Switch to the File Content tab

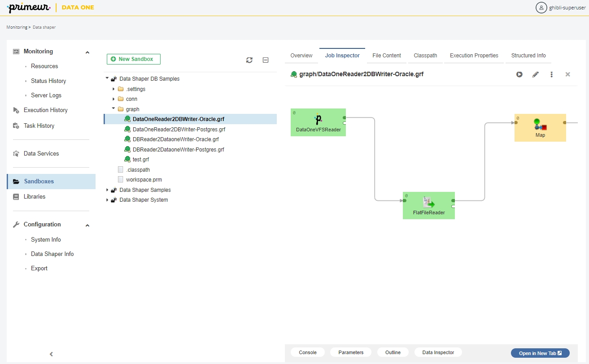(x=387, y=56)
